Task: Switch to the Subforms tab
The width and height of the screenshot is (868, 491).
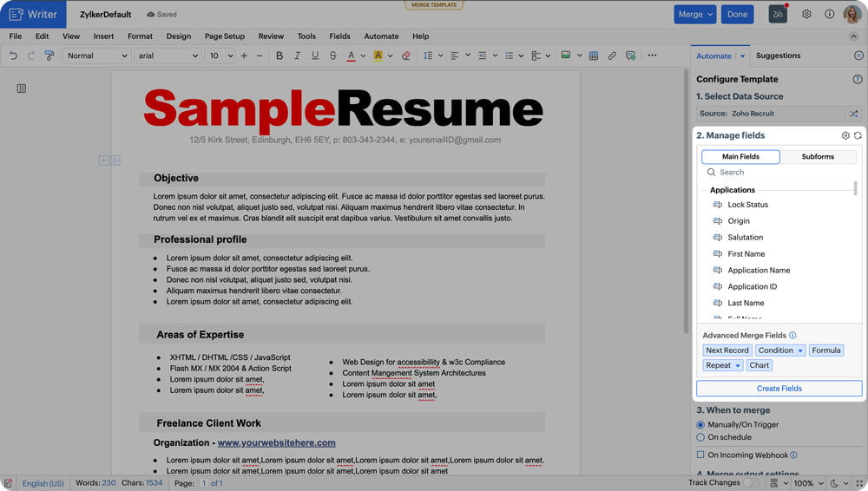Action: coord(818,157)
